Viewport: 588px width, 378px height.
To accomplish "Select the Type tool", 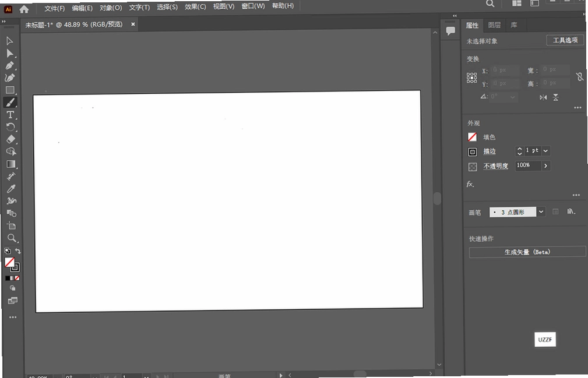I will [x=10, y=115].
